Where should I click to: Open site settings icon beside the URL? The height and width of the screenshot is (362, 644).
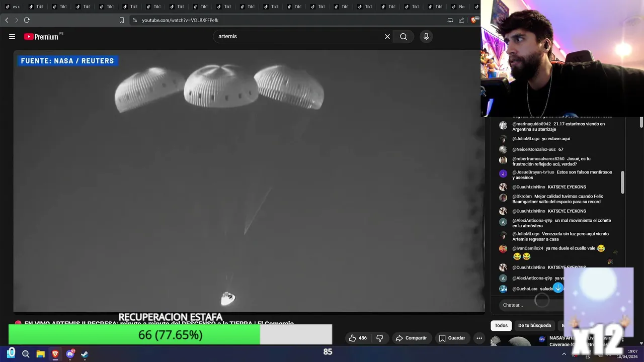(x=134, y=20)
